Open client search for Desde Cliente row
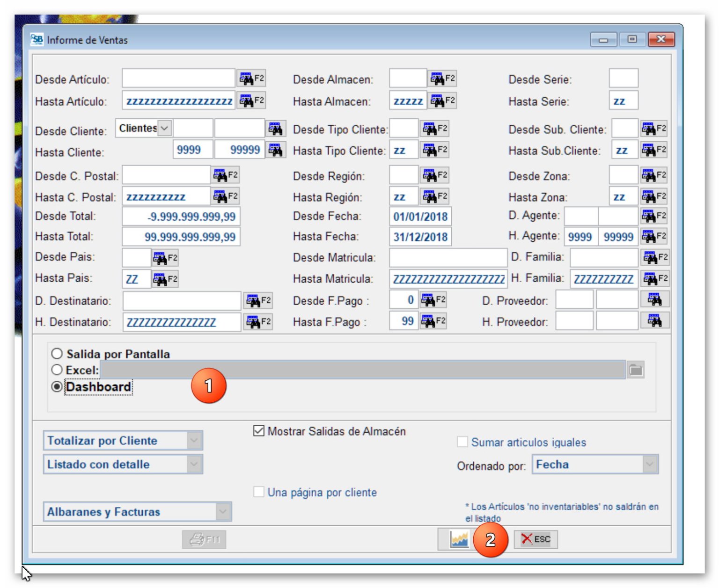The width and height of the screenshot is (719, 588). pyautogui.click(x=275, y=129)
